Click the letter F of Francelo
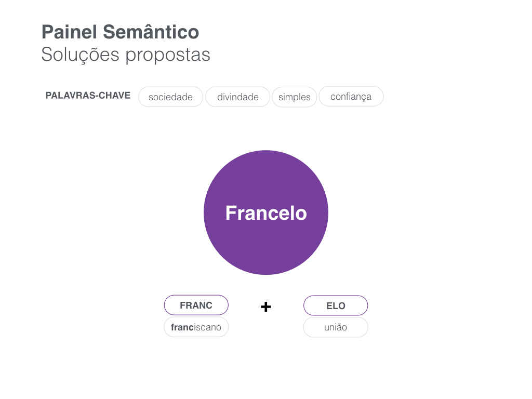 pyautogui.click(x=231, y=213)
